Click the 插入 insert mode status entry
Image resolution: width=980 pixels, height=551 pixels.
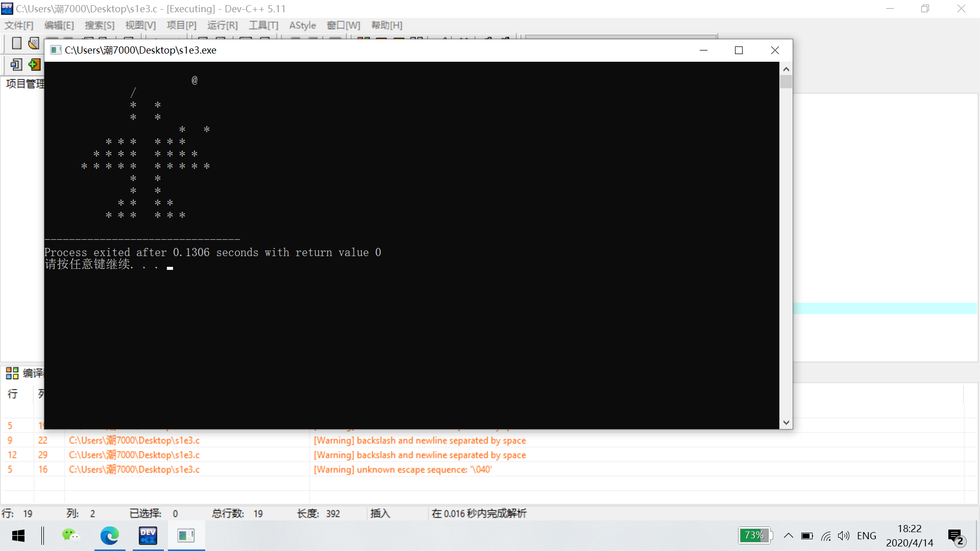(x=380, y=513)
